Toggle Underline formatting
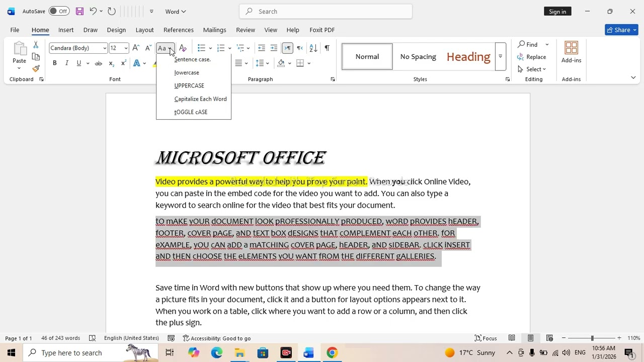The image size is (644, 362). pos(78,63)
